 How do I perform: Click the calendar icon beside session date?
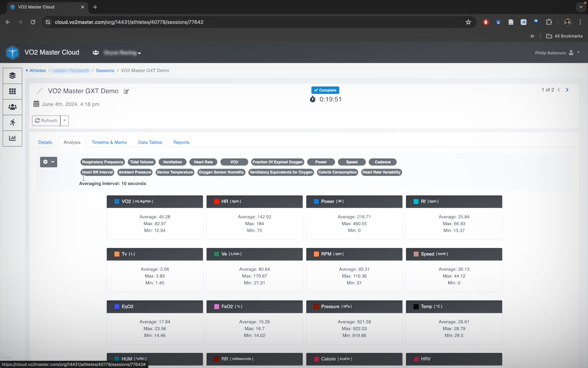click(x=36, y=104)
